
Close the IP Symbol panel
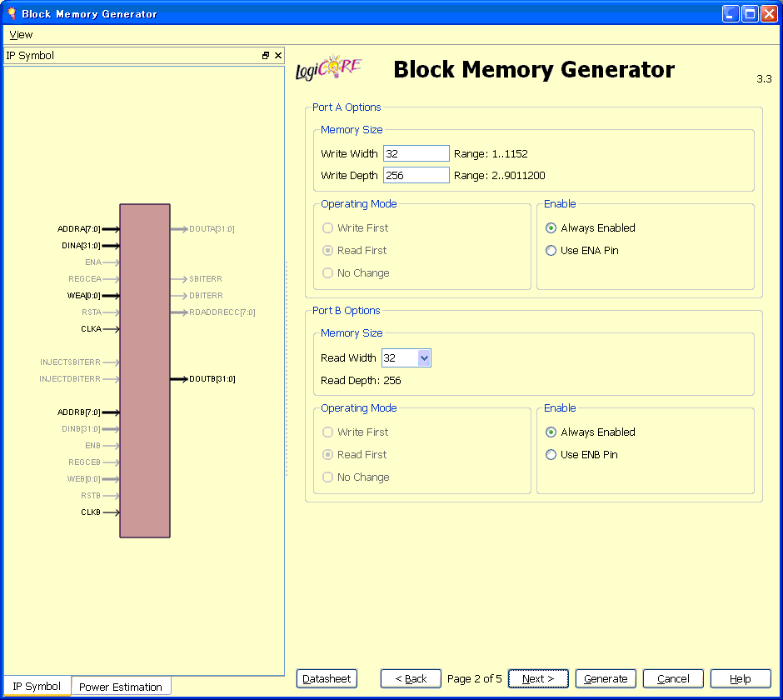click(278, 56)
